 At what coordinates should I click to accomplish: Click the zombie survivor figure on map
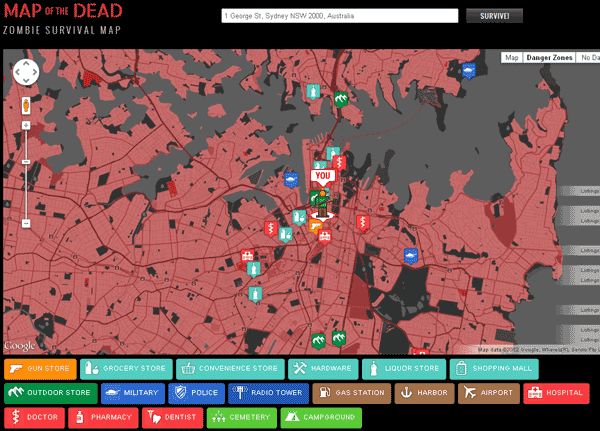(x=323, y=204)
